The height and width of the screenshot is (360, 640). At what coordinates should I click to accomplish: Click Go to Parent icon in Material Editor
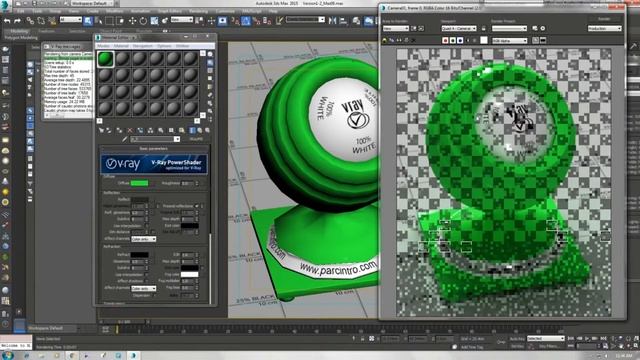pos(200,130)
